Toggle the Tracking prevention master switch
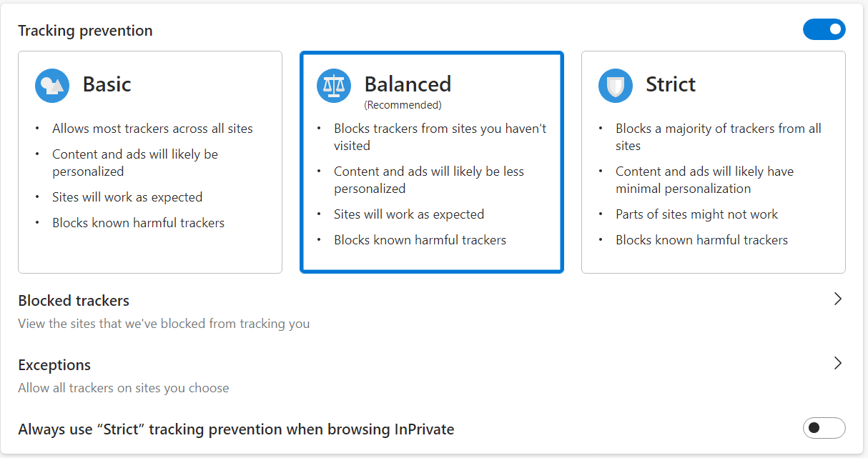868x458 pixels. 824,29
